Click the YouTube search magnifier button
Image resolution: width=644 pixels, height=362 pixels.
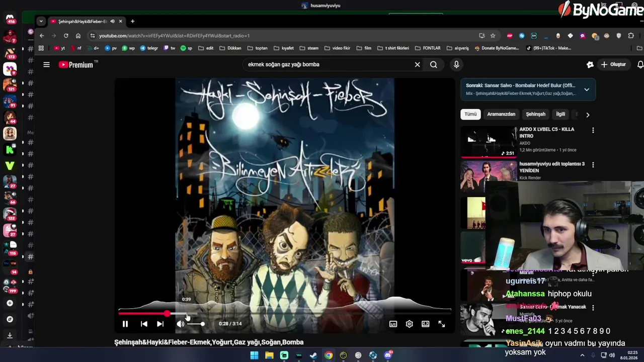pyautogui.click(x=433, y=64)
